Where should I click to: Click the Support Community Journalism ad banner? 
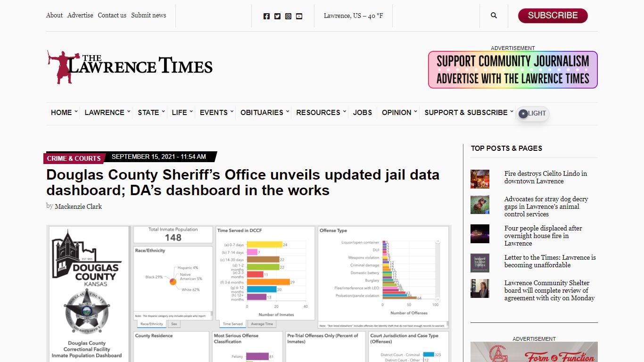513,70
